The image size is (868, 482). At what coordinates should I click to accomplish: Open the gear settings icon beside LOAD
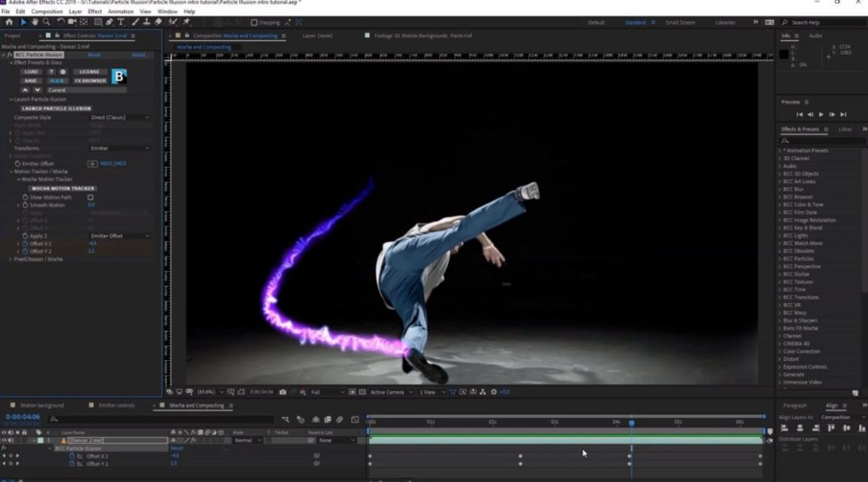click(x=62, y=72)
